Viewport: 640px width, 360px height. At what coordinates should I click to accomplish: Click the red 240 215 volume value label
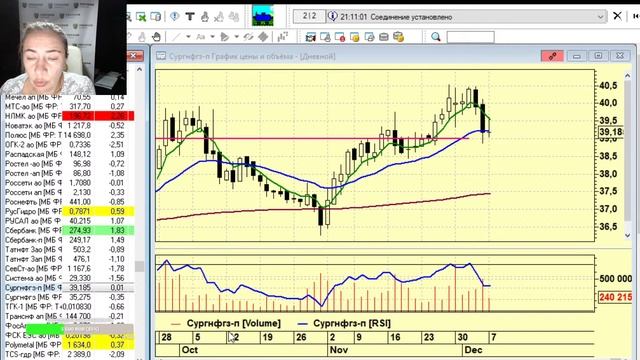pyautogui.click(x=615, y=297)
